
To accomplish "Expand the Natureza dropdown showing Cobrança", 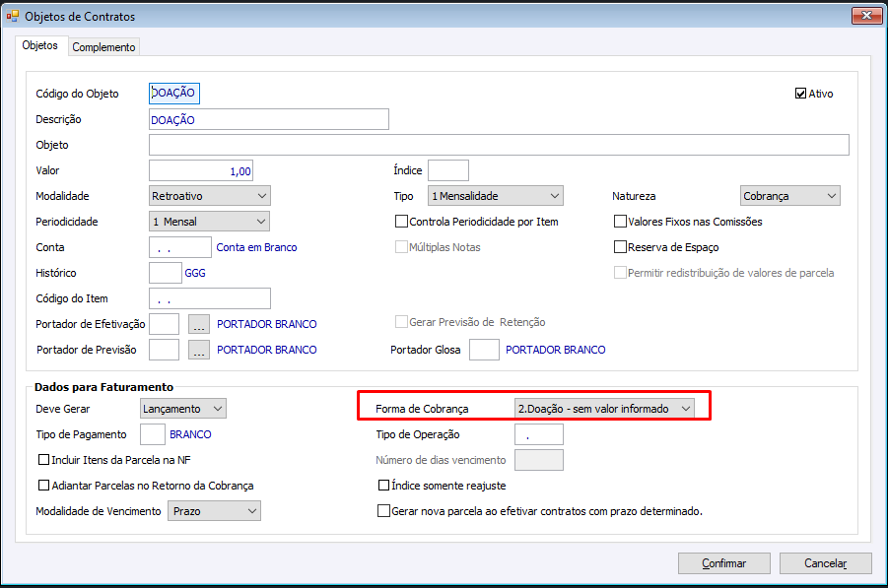I will tap(790, 196).
